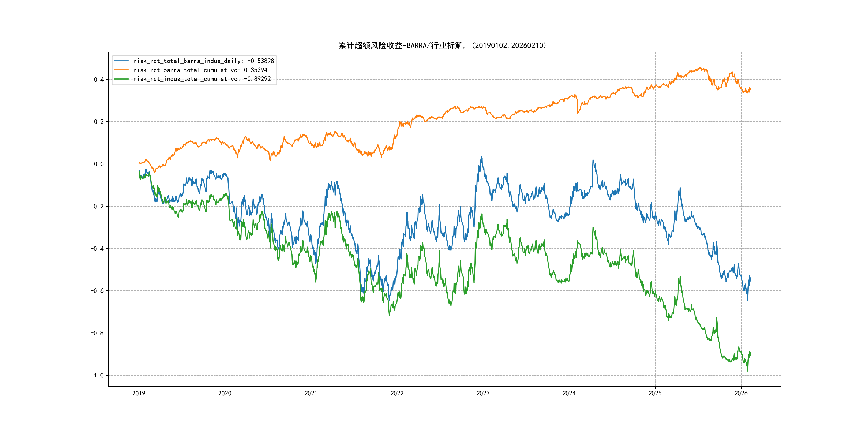This screenshot has width=868, height=434.
Task: Click the 2026 x-axis tick label
Action: pos(741,393)
